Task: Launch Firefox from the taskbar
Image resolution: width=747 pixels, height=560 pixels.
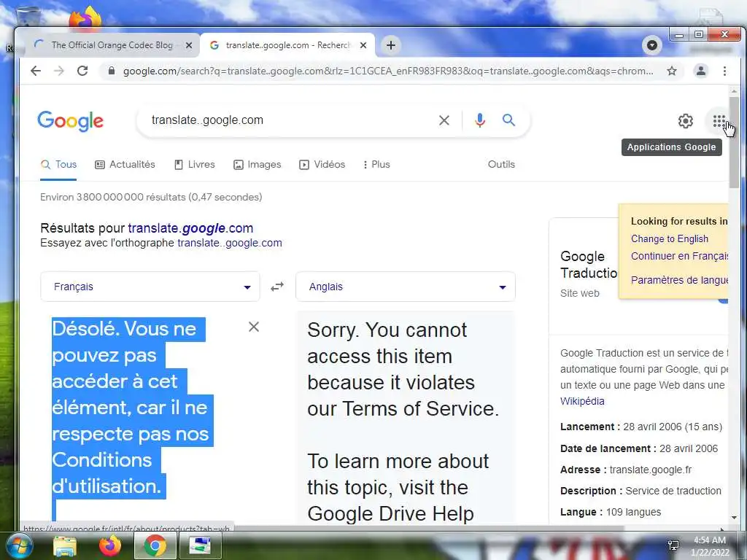Action: pos(110,545)
